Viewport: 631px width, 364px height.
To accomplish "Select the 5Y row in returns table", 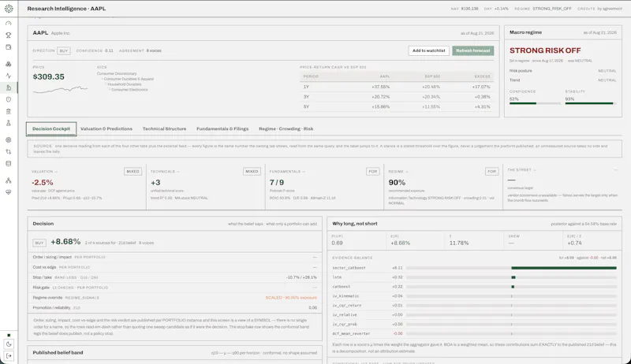I will point(397,107).
